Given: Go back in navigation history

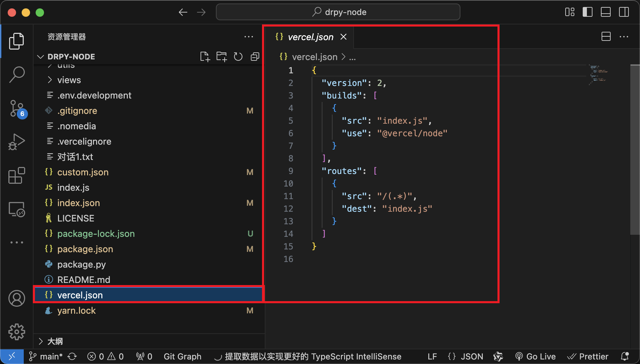Looking at the screenshot, I should pos(183,12).
